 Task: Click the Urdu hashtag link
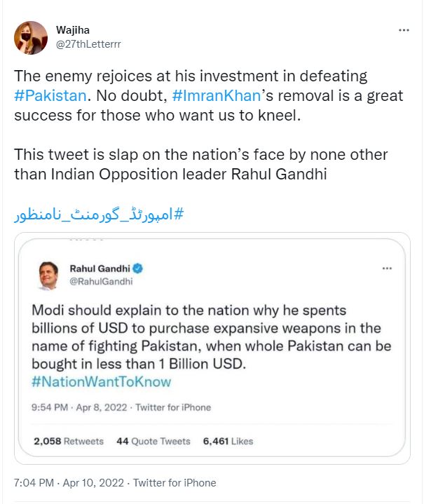pos(99,213)
